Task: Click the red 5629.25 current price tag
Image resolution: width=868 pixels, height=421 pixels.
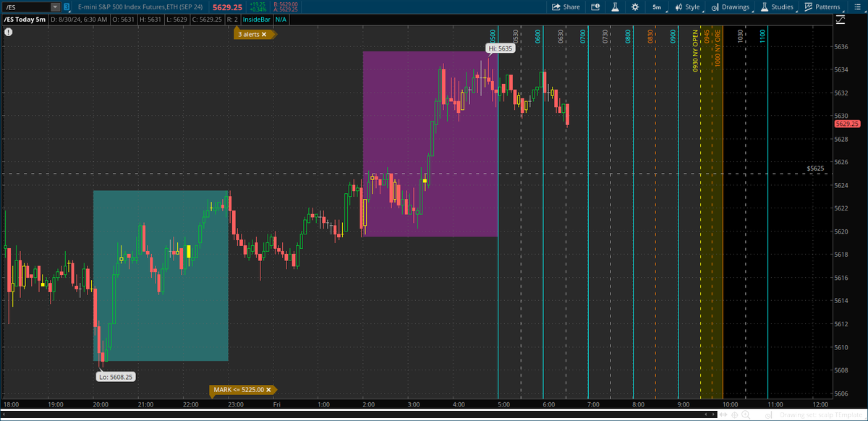Action: click(x=846, y=124)
